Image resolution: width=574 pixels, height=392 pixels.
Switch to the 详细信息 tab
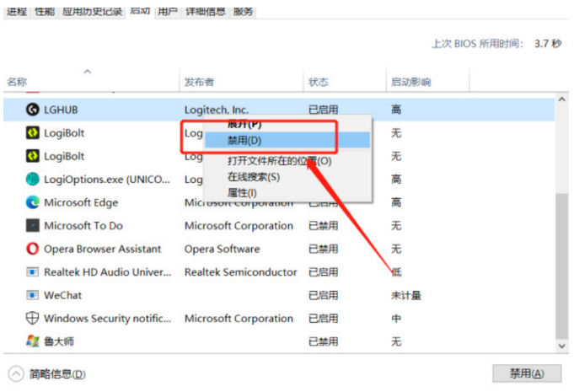click(x=204, y=12)
